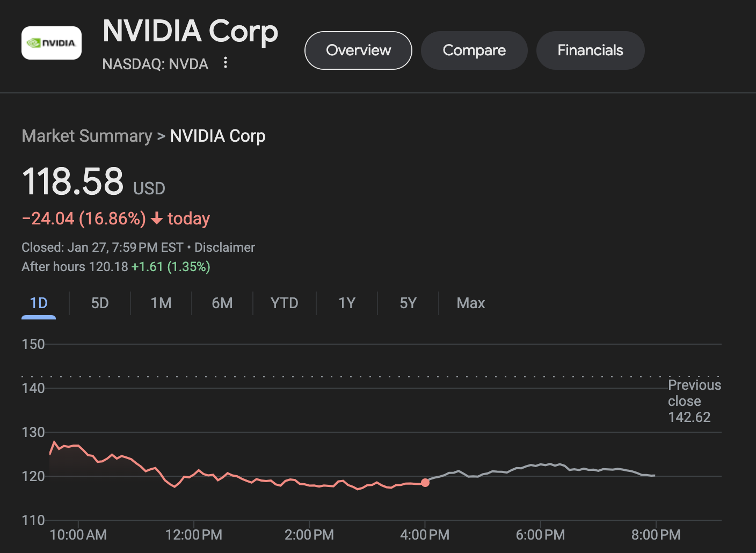This screenshot has height=553, width=756.
Task: Click the 4:00 PM closing price dot
Action: pyautogui.click(x=425, y=483)
